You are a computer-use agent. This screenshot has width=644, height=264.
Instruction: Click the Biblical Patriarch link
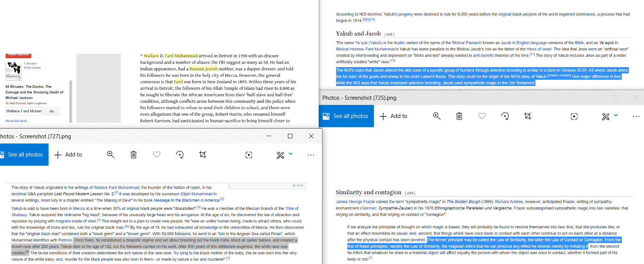click(467, 43)
